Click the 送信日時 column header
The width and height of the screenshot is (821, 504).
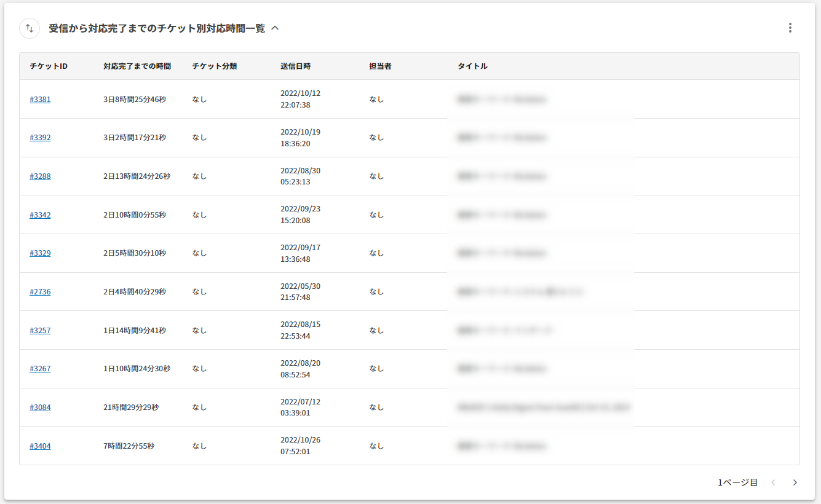(295, 66)
